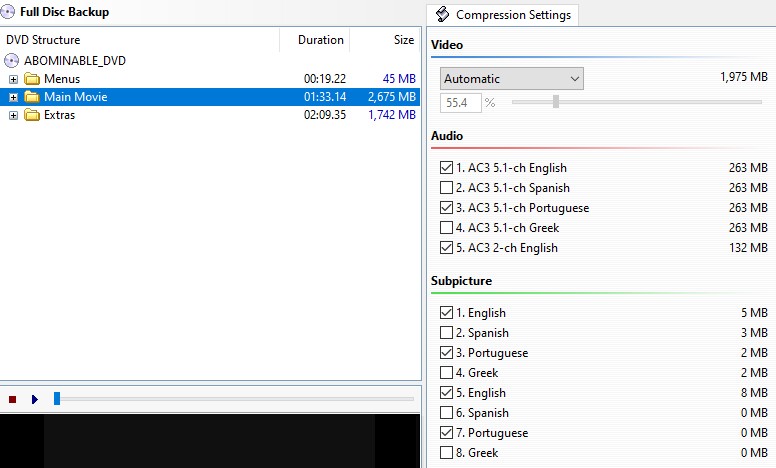
Task: Uncheck audio 1. AC3 5.1-ch English
Action: 446,168
